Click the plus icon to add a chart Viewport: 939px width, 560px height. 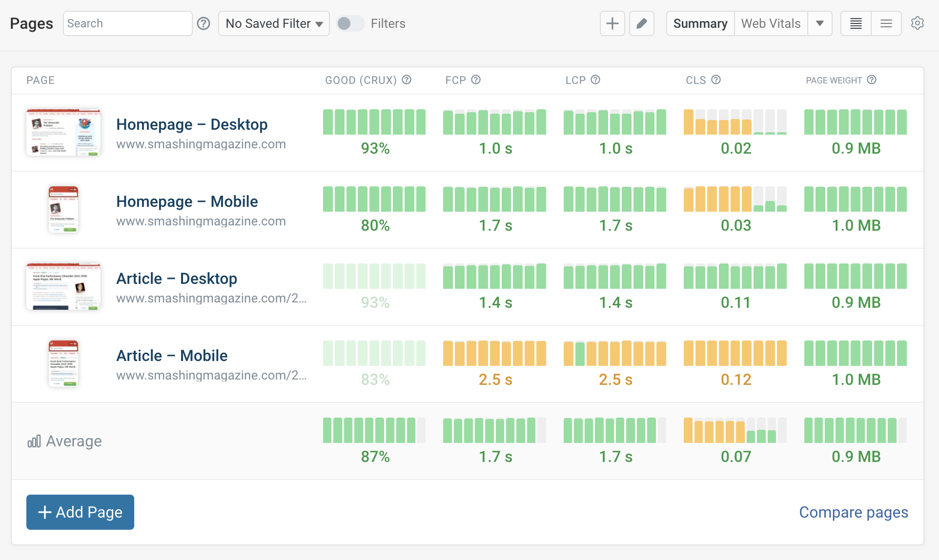point(612,23)
